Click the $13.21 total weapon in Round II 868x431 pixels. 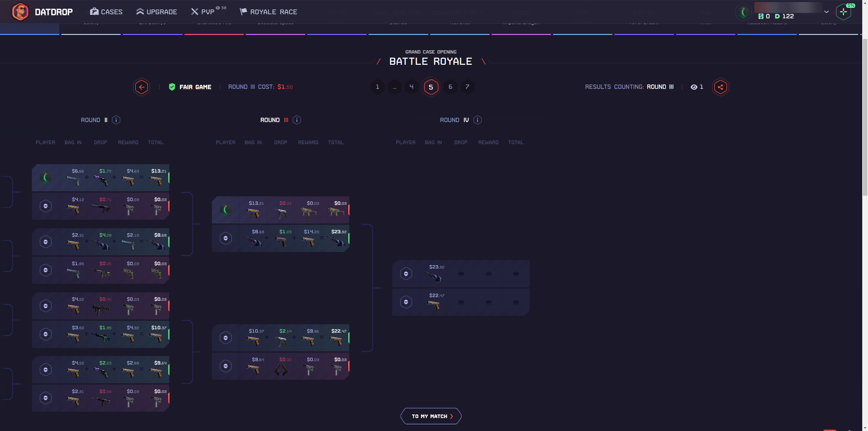coord(156,181)
